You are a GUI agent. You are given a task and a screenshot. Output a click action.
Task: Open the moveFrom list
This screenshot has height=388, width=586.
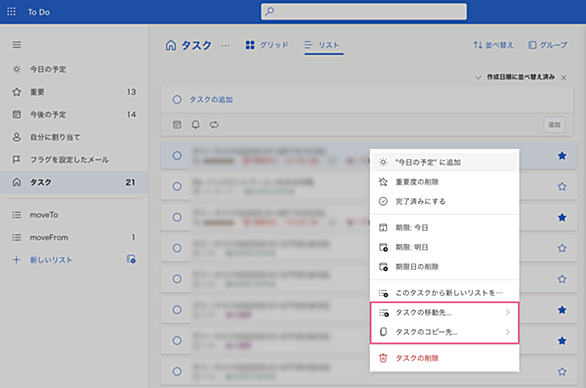coord(74,237)
